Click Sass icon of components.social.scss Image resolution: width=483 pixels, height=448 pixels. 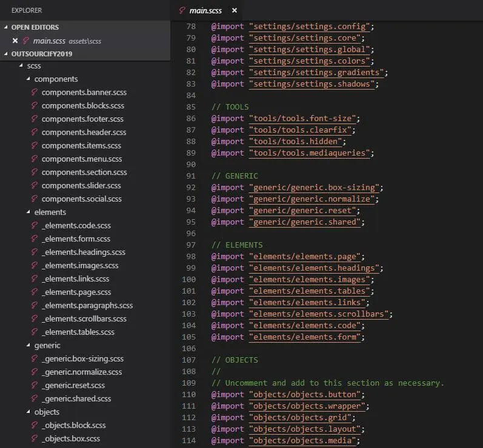pos(35,199)
